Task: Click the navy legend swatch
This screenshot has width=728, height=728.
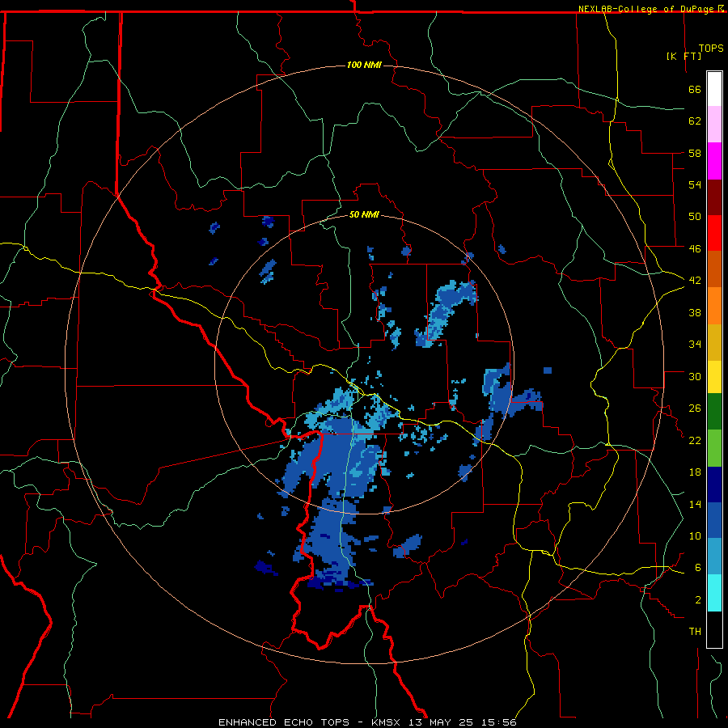Action: point(714,485)
